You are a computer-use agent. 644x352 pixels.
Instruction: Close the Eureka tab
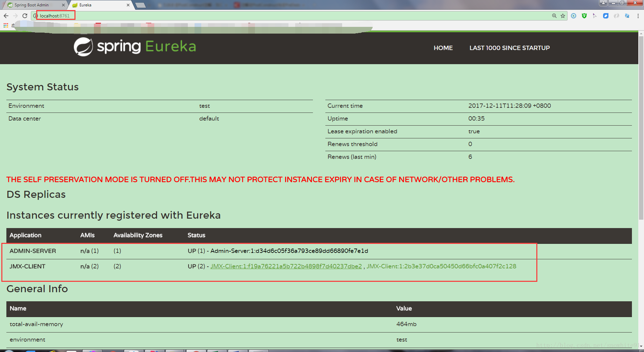pos(128,5)
